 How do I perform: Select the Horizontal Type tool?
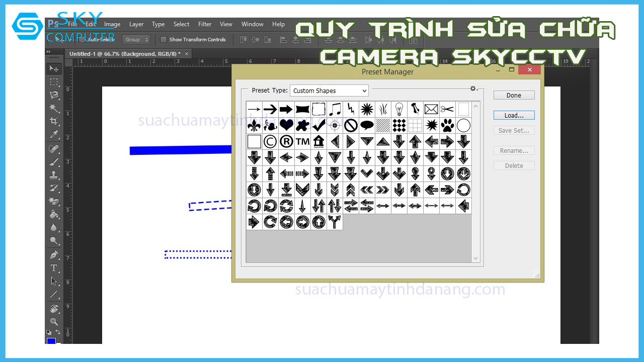54,268
